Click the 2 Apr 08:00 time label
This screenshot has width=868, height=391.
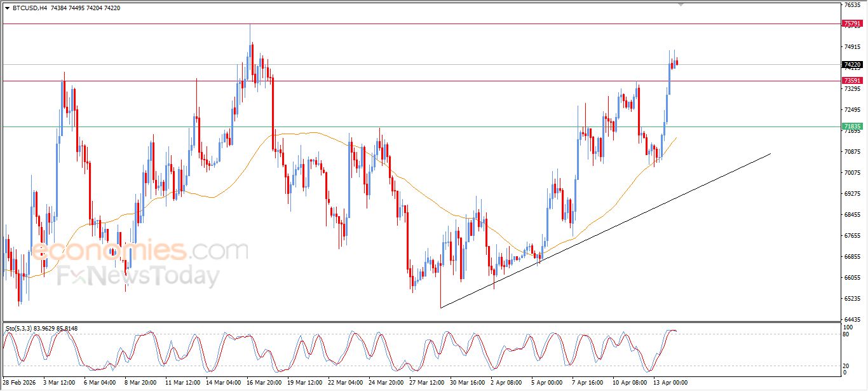point(508,383)
